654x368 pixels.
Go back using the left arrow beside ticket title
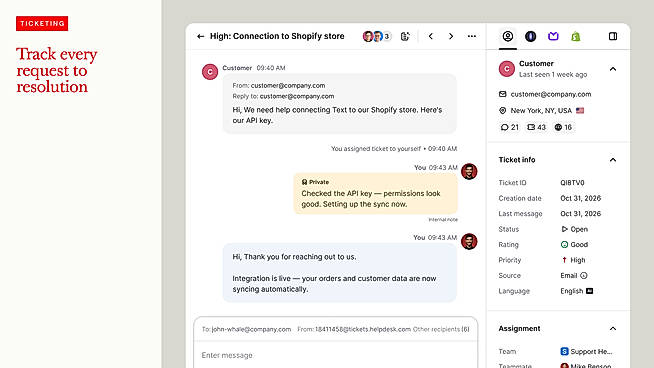(x=201, y=36)
